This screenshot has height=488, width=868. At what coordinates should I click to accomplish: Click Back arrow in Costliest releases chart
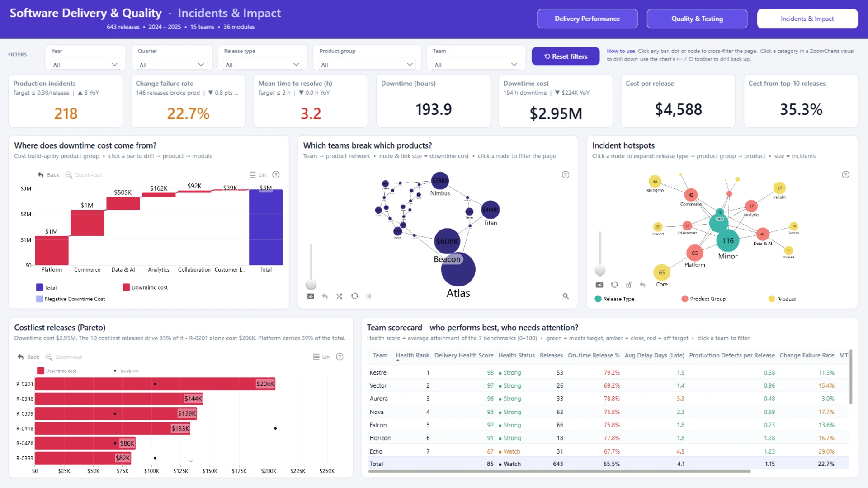tap(21, 357)
